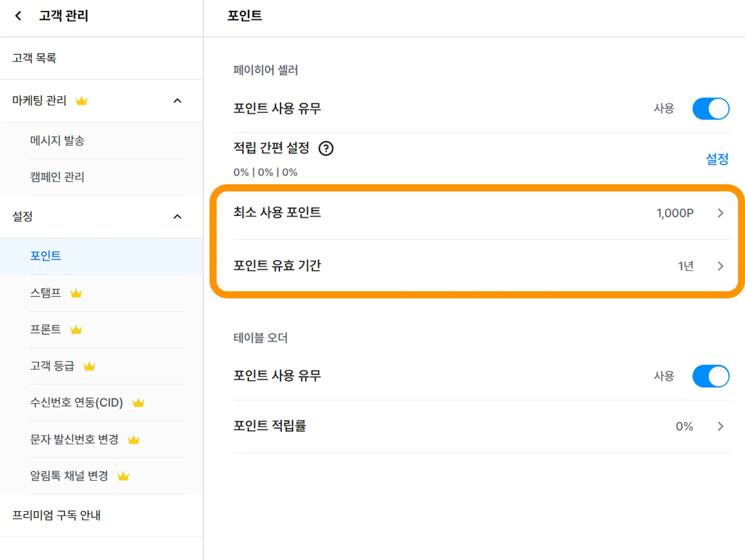Click the back arrow next to 고객 관리

point(18,16)
